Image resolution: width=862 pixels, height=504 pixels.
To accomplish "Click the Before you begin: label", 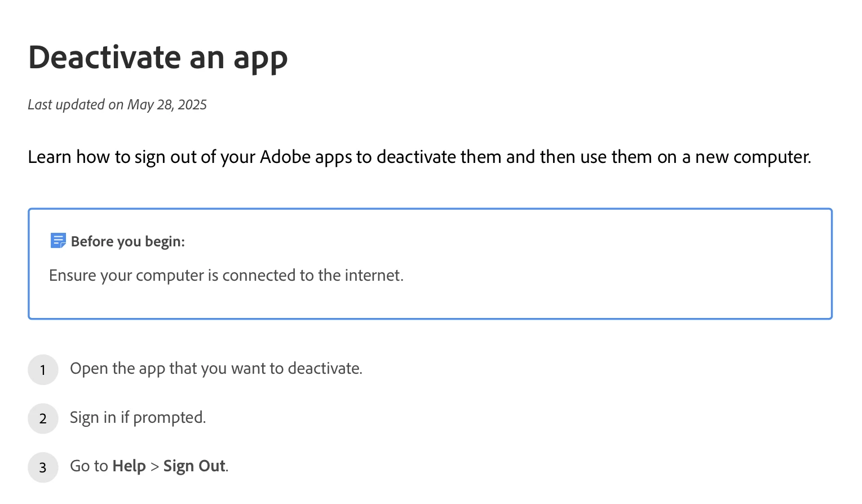I will 128,241.
